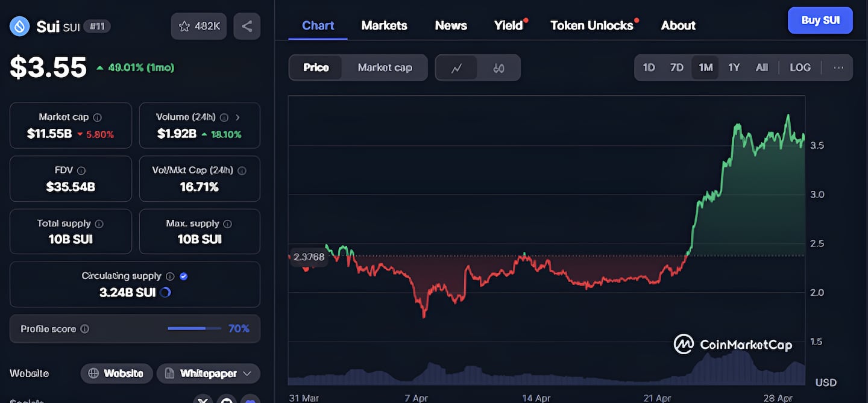
Task: Click the Buy SUI button
Action: point(820,20)
